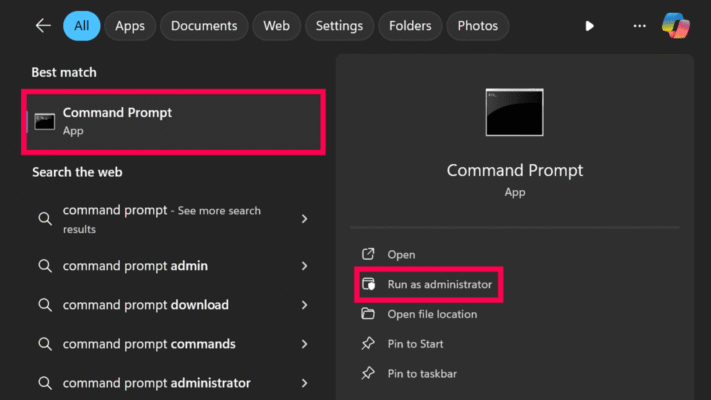Switch to the Apps filter tab

(x=130, y=26)
